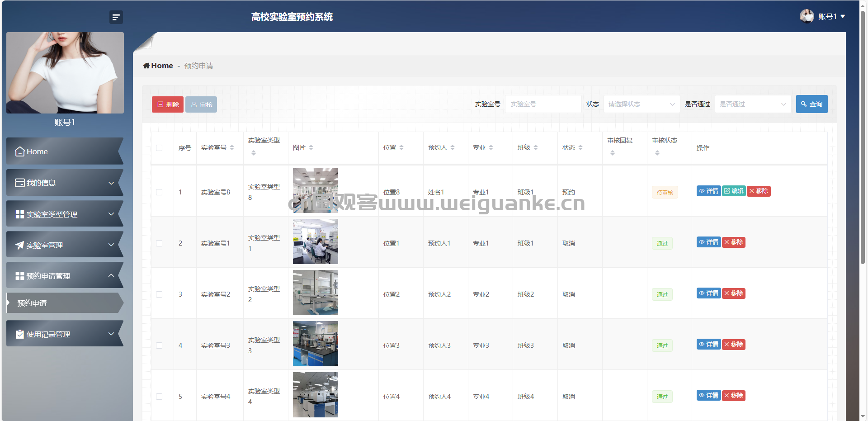Image resolution: width=868 pixels, height=421 pixels.
Task: View 详情 for 实验室号1 row
Action: [708, 242]
